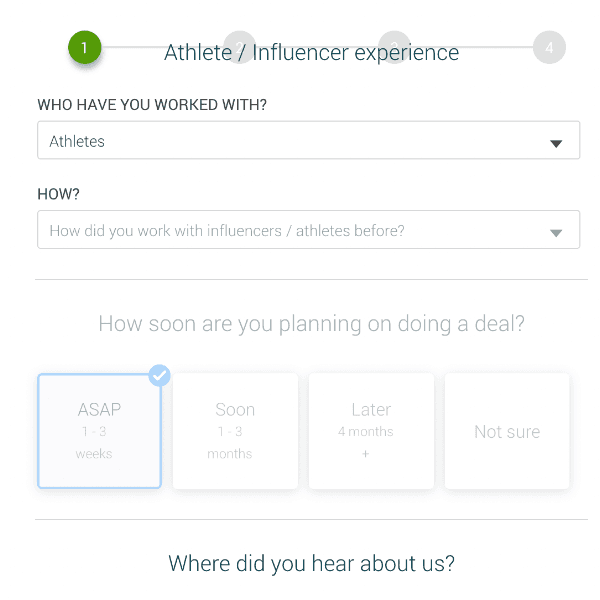
Task: Click the gray arrow in the HOW? field
Action: click(557, 233)
